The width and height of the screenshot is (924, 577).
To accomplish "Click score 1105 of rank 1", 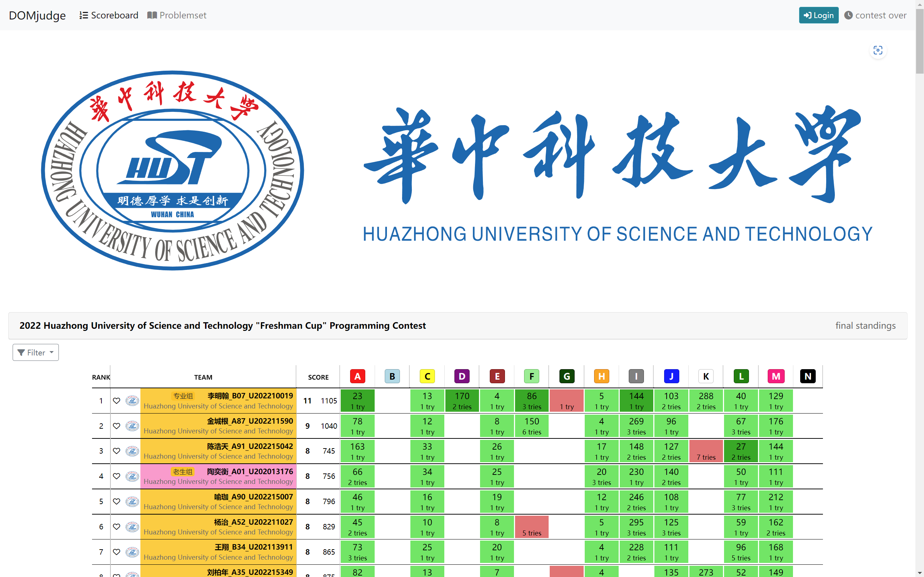I will (x=328, y=401).
